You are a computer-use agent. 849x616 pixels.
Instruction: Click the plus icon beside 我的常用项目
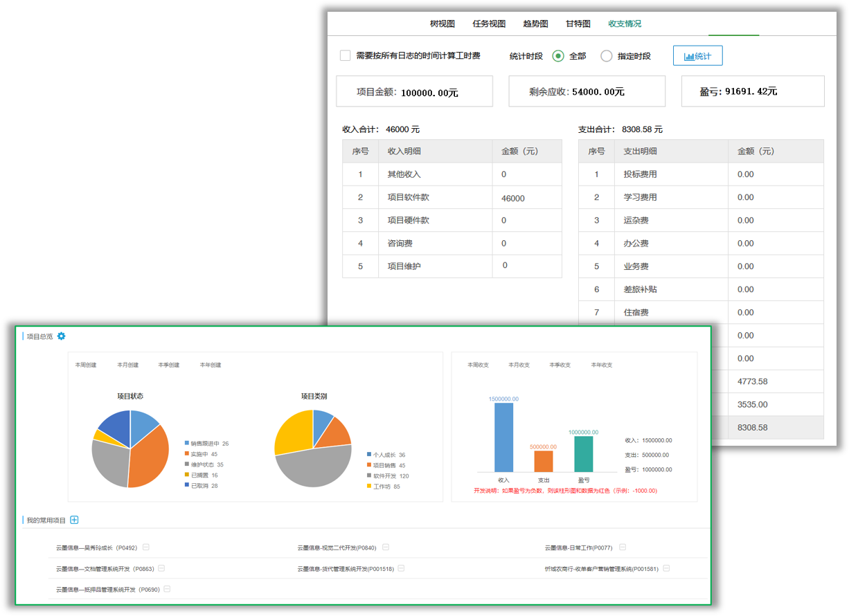coord(75,520)
